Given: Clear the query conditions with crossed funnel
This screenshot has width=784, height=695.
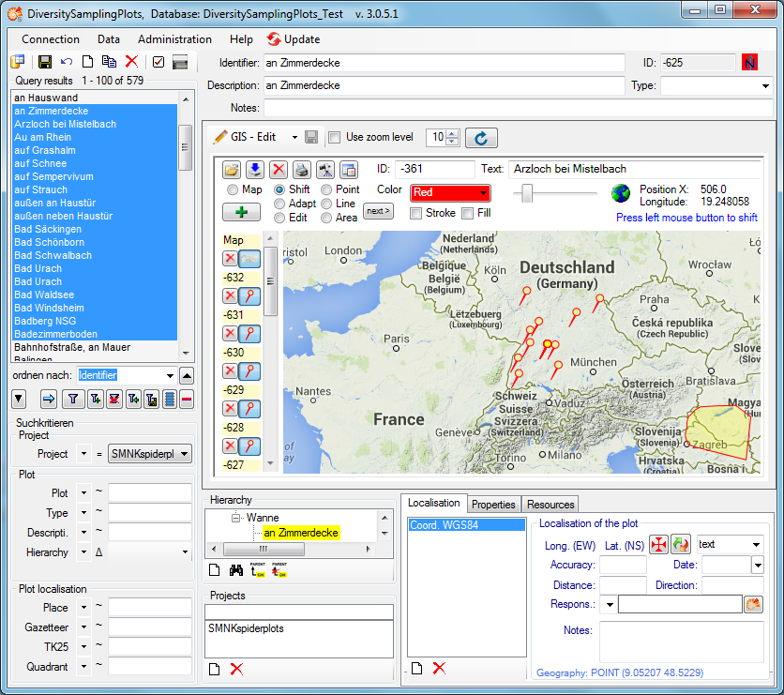Looking at the screenshot, I should coord(114,399).
